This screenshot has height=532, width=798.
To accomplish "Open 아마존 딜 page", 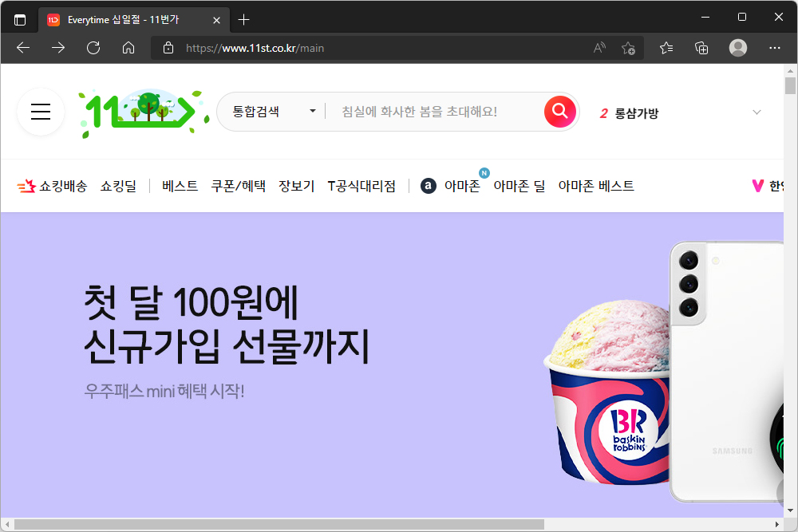I will pos(519,186).
